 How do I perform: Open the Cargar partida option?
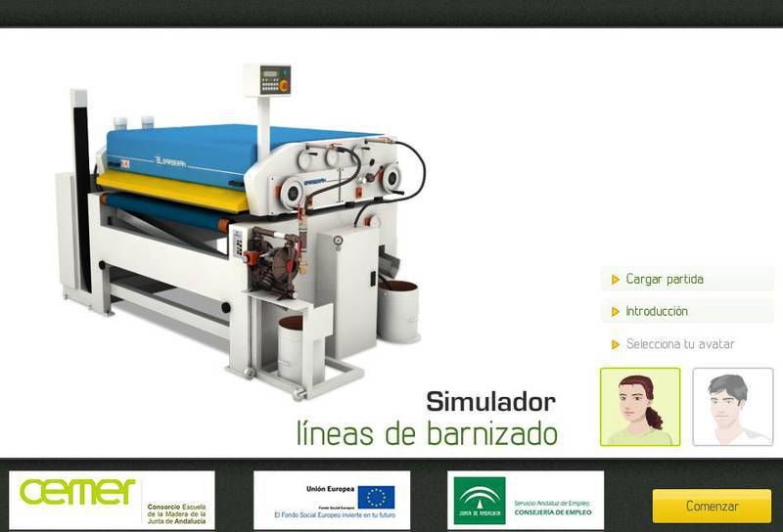pos(665,279)
